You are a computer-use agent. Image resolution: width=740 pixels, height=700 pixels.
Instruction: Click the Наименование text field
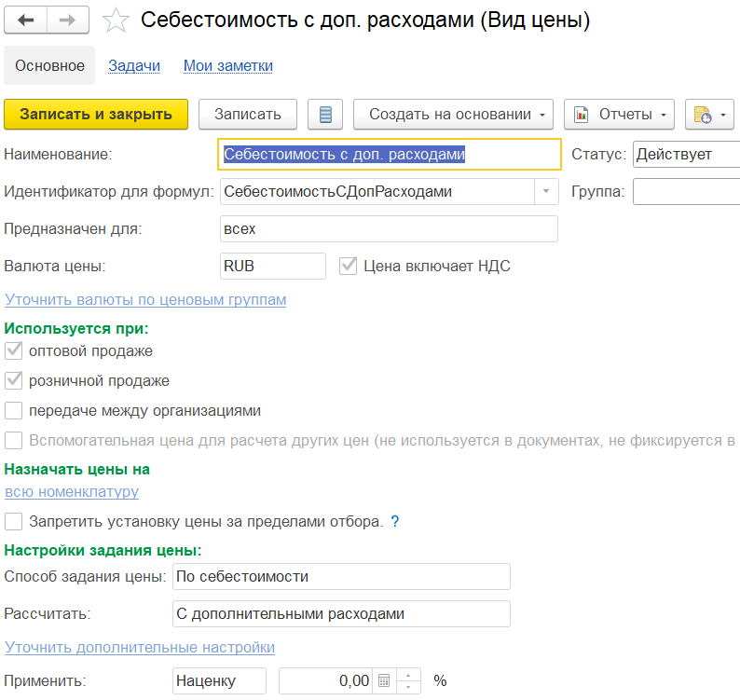point(390,155)
